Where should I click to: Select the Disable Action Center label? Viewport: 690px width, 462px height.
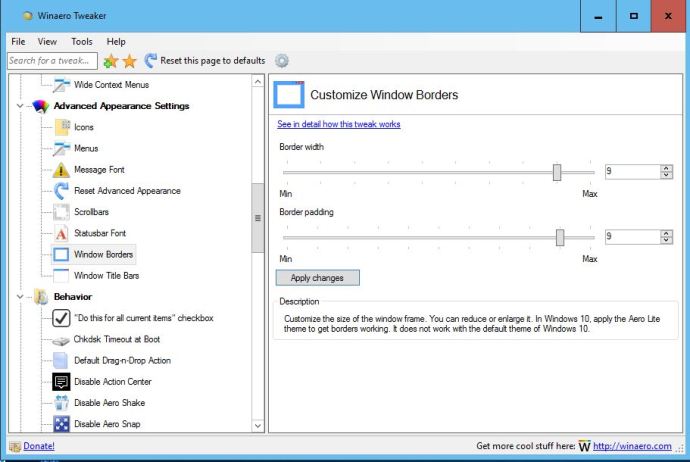[113, 381]
